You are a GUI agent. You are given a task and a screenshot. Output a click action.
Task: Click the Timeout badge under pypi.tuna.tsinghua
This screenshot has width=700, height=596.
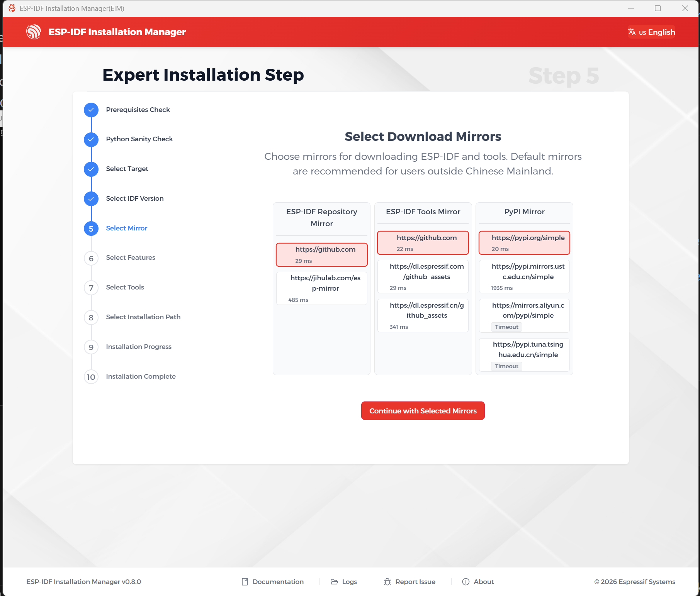506,366
